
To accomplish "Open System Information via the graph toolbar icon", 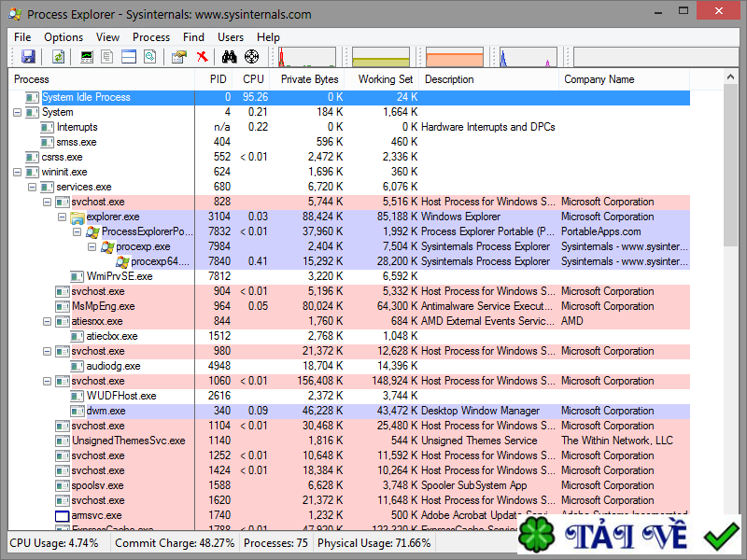I will click(86, 56).
